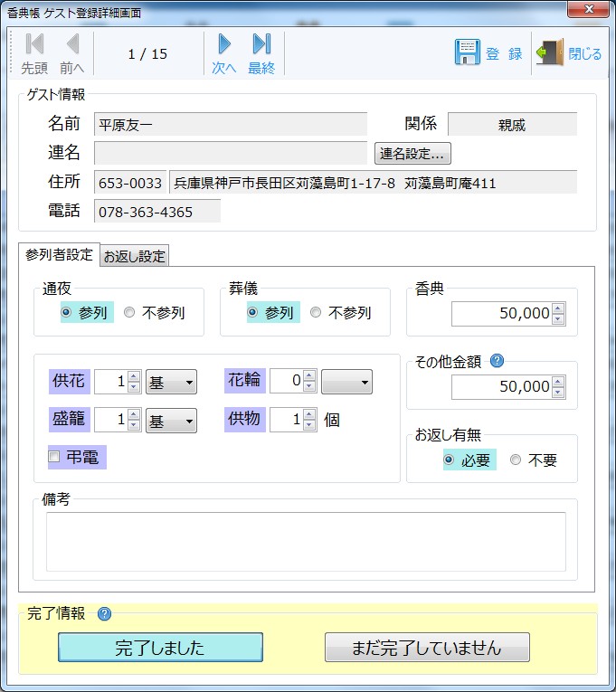The height and width of the screenshot is (692, 616).
Task: Jump to the last record (最終)
Action: pyautogui.click(x=261, y=45)
